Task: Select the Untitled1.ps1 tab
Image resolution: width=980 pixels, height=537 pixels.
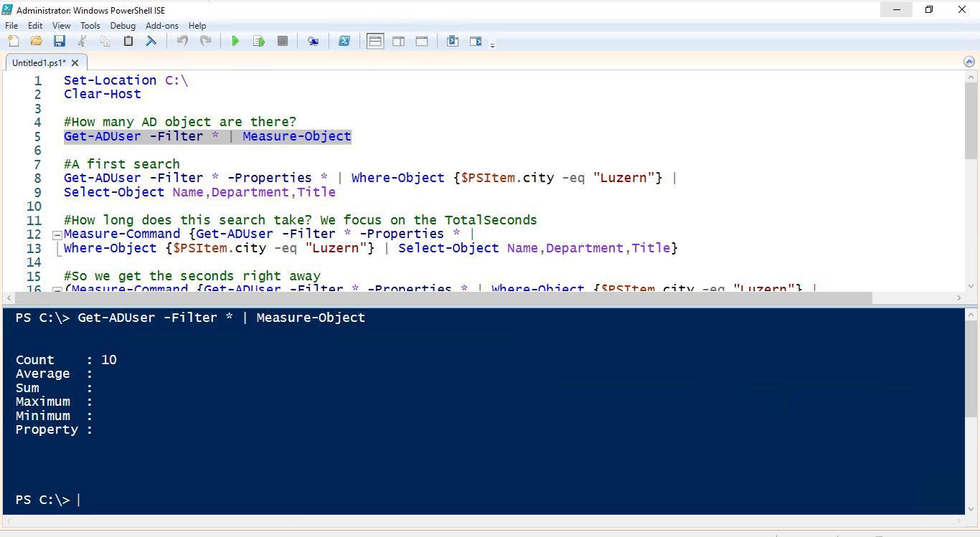Action: 38,62
